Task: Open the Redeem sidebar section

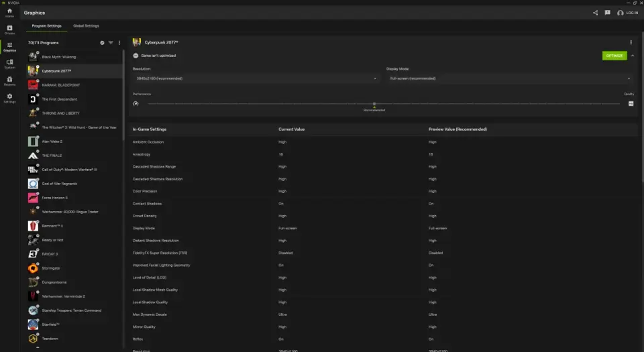Action: pyautogui.click(x=9, y=81)
